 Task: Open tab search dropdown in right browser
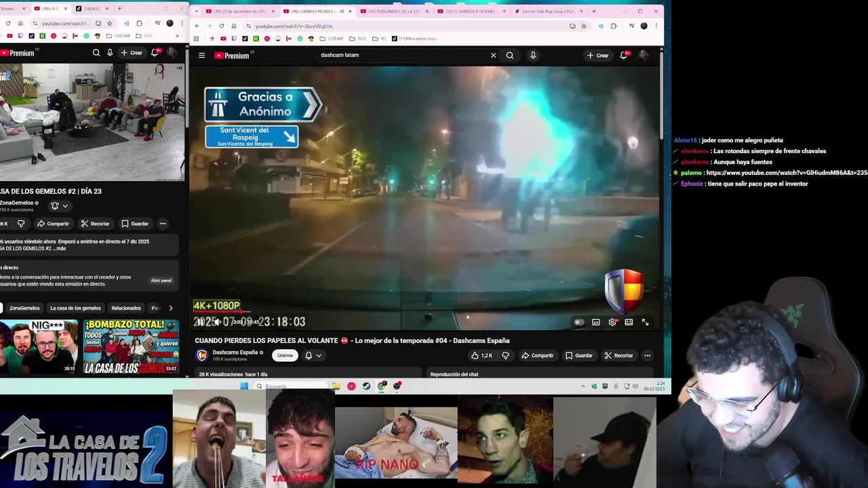pos(196,11)
